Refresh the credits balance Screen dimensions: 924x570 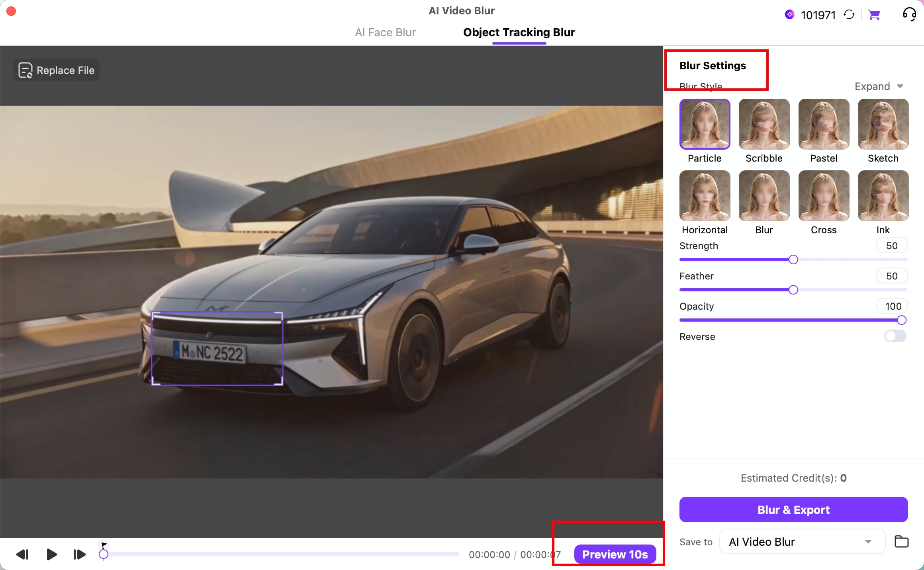click(849, 15)
